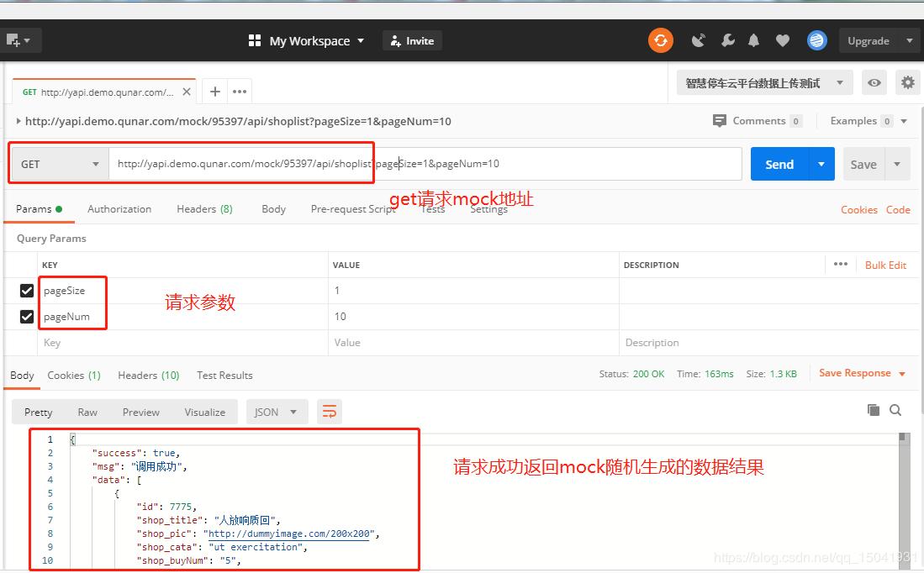
Task: Open the Pre-request Script tab
Action: [353, 208]
